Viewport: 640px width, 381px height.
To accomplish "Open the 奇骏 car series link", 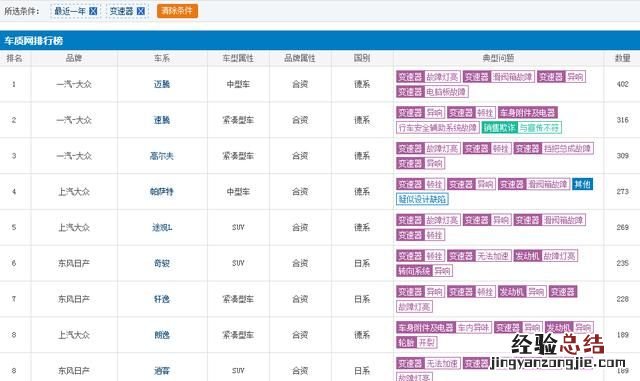I will [x=162, y=263].
